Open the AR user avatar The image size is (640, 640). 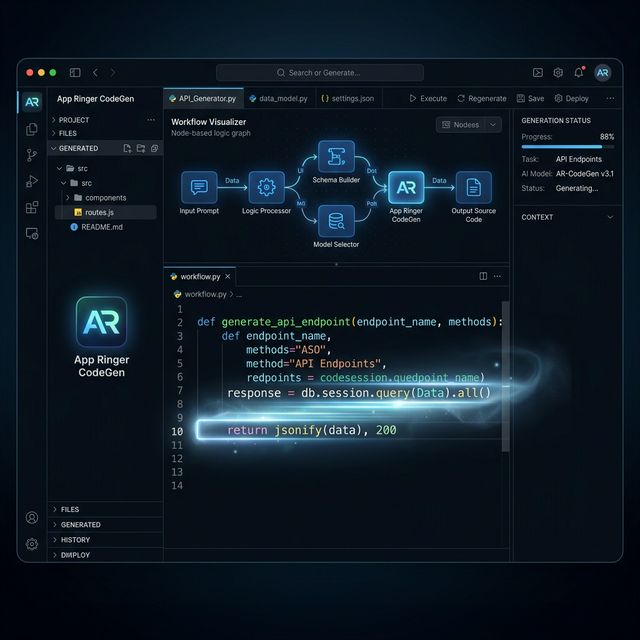point(602,73)
